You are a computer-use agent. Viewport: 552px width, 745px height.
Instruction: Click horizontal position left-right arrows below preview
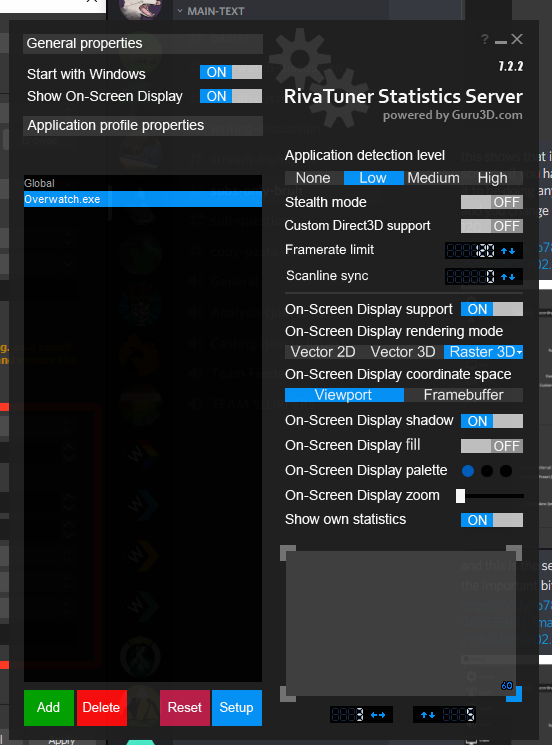378,715
